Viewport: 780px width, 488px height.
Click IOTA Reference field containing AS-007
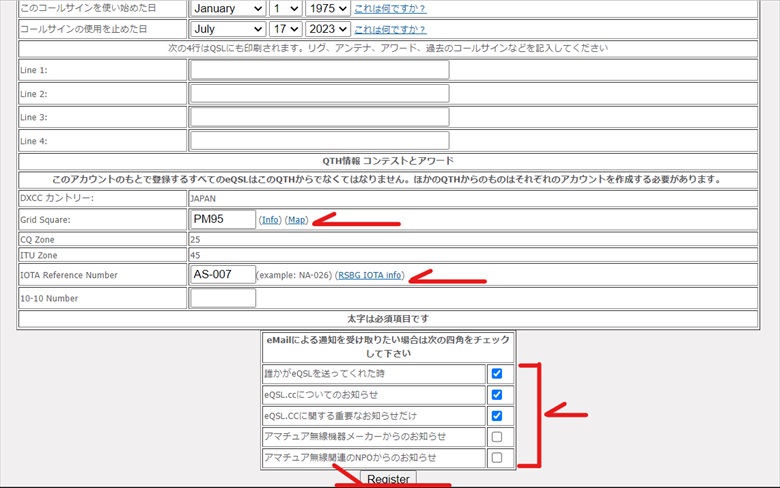click(222, 275)
